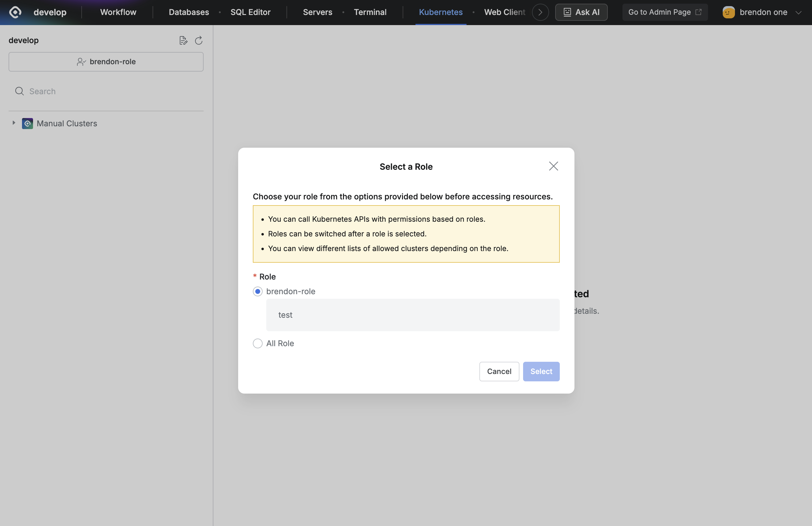
Task: Click the user avatar icon
Action: (x=729, y=12)
